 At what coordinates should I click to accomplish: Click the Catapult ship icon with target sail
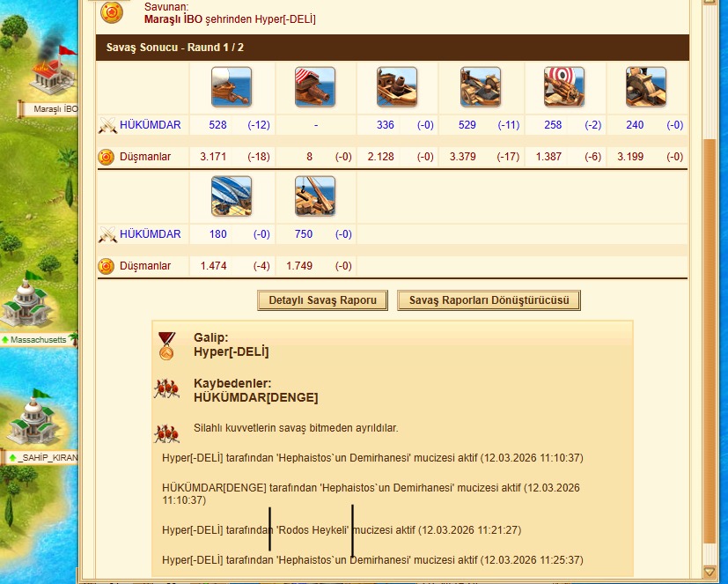(x=564, y=87)
